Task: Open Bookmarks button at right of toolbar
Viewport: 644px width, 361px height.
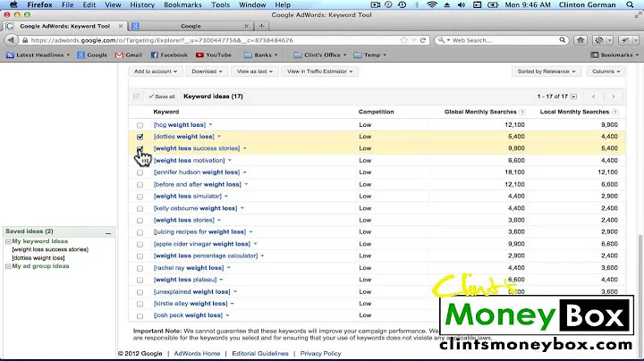Action: (x=614, y=55)
